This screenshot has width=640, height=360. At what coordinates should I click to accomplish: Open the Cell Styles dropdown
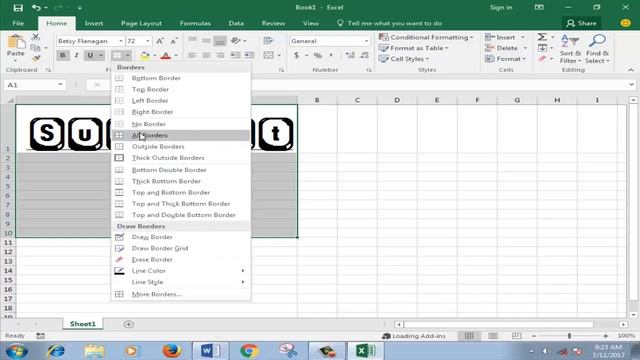tap(404, 59)
